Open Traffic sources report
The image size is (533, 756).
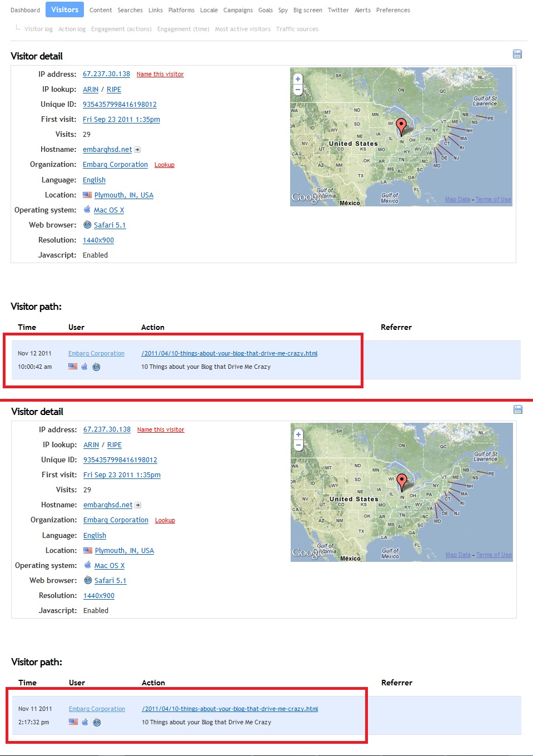[297, 29]
